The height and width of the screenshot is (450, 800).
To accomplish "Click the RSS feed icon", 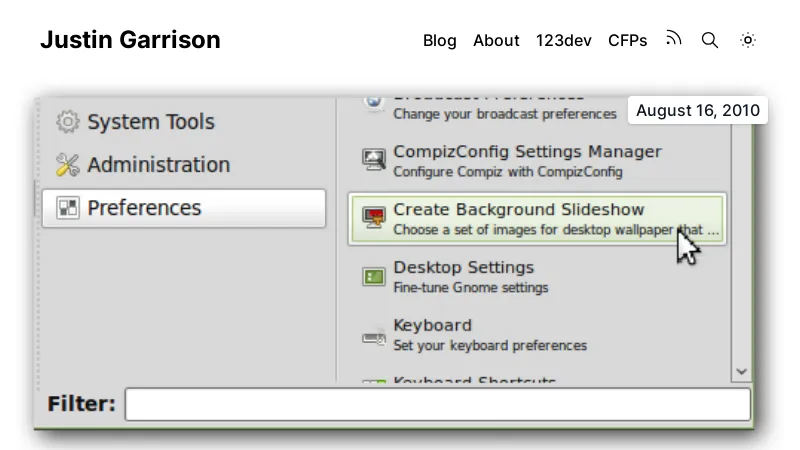I will [x=673, y=39].
